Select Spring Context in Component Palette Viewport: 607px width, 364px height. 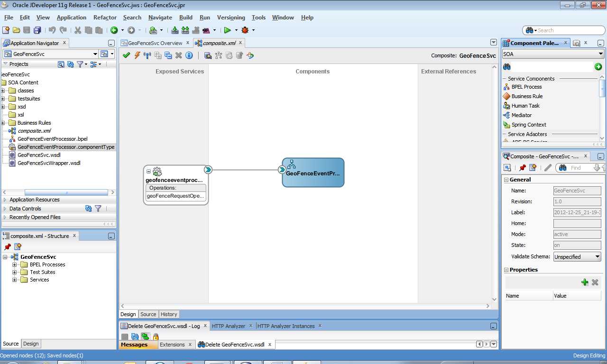(x=529, y=125)
